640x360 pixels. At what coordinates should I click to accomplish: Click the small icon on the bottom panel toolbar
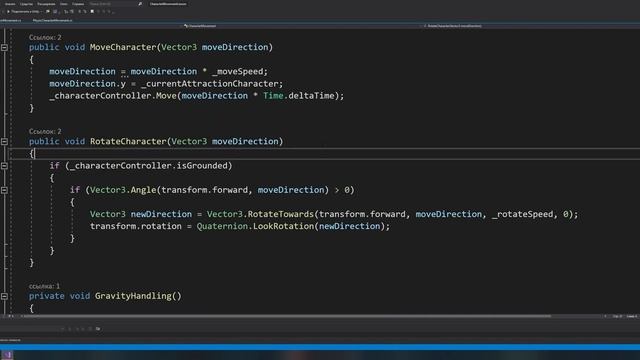coord(98,329)
